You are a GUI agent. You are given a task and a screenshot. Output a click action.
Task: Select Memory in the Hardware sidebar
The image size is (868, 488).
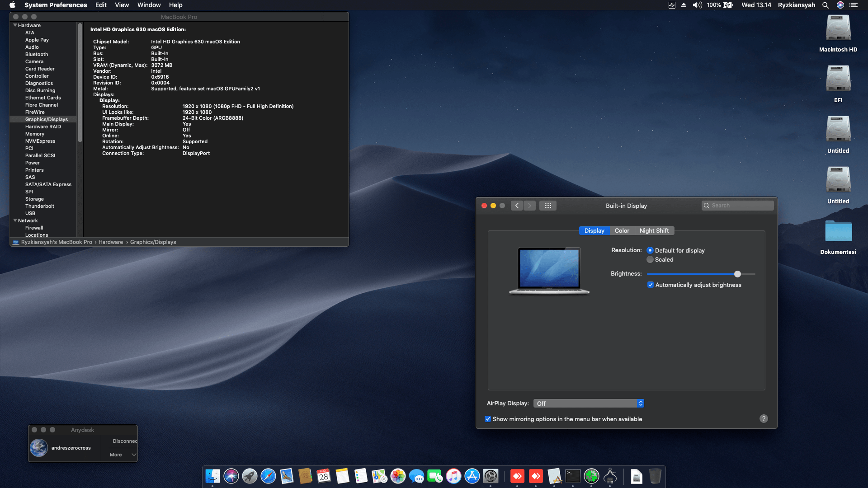tap(35, 134)
